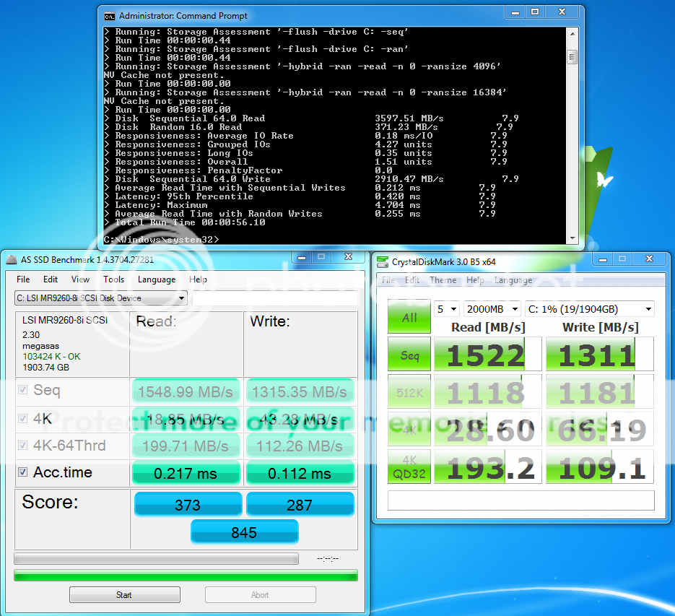Screen dimensions: 675x616
Task: Click the read score 373
Action: click(x=188, y=505)
